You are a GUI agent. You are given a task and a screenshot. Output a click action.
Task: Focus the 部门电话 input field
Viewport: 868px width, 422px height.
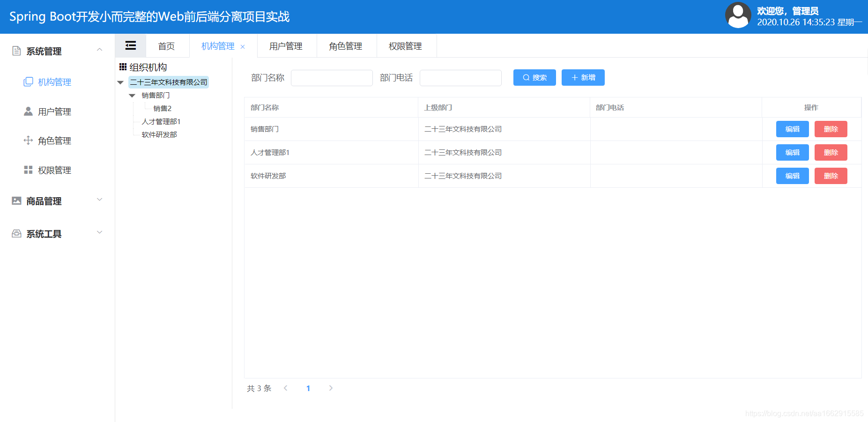[460, 78]
